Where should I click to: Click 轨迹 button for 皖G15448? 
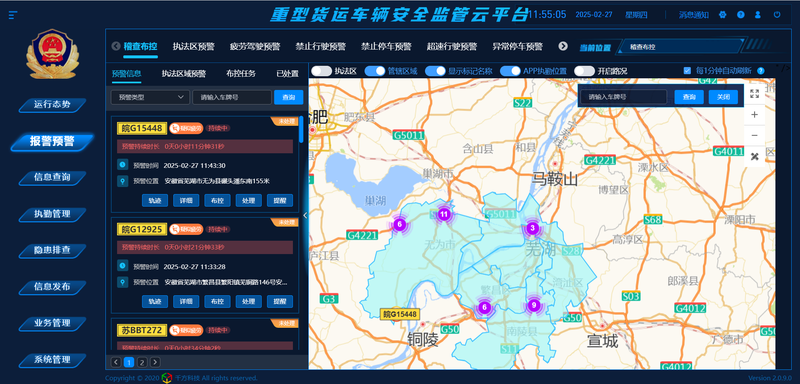coord(155,200)
